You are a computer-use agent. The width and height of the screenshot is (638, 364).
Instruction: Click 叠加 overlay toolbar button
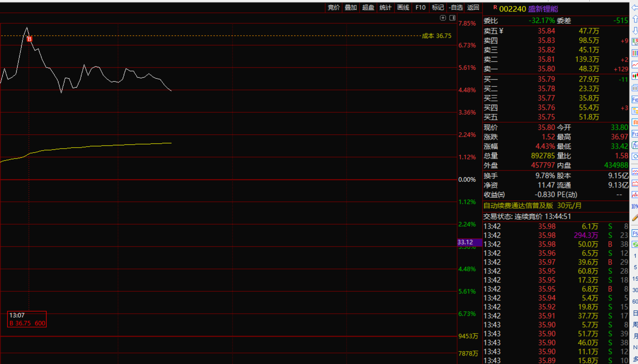click(x=351, y=8)
